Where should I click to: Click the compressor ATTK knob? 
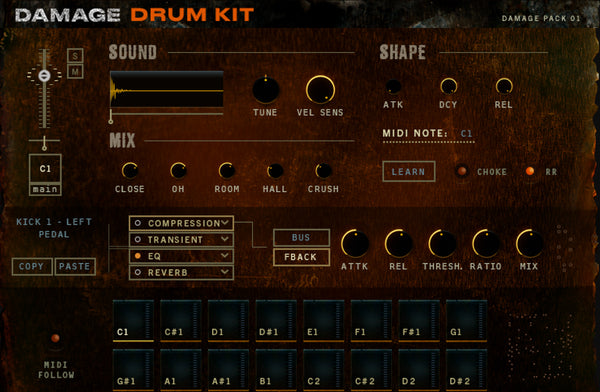click(x=355, y=243)
